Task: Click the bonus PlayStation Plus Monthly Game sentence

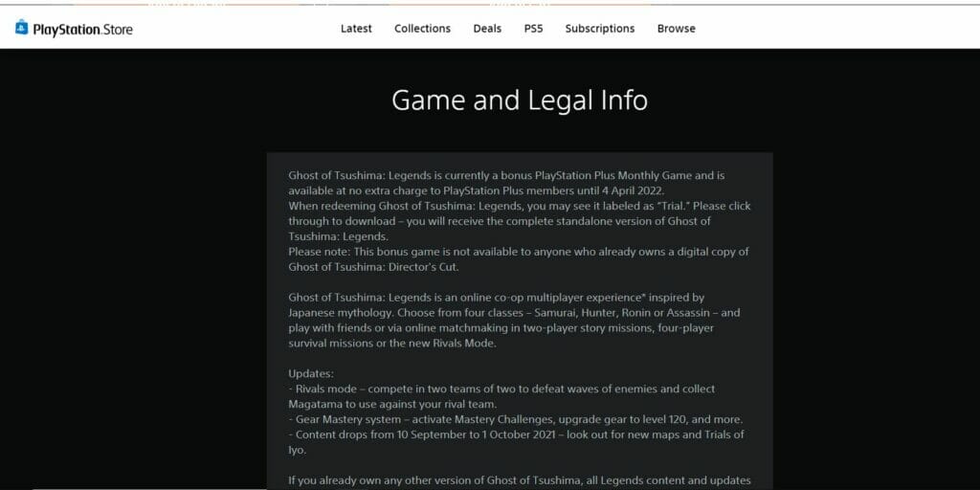Action: 507,175
